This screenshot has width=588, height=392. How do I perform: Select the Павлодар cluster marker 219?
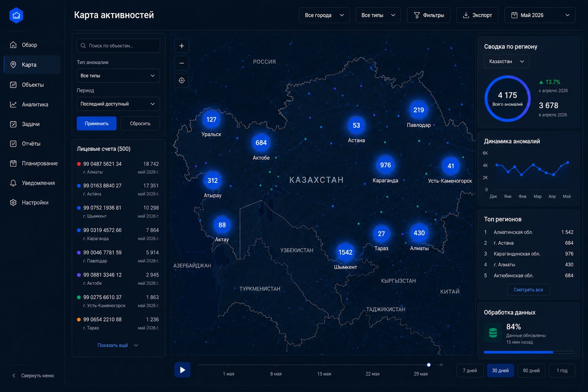[x=419, y=110]
